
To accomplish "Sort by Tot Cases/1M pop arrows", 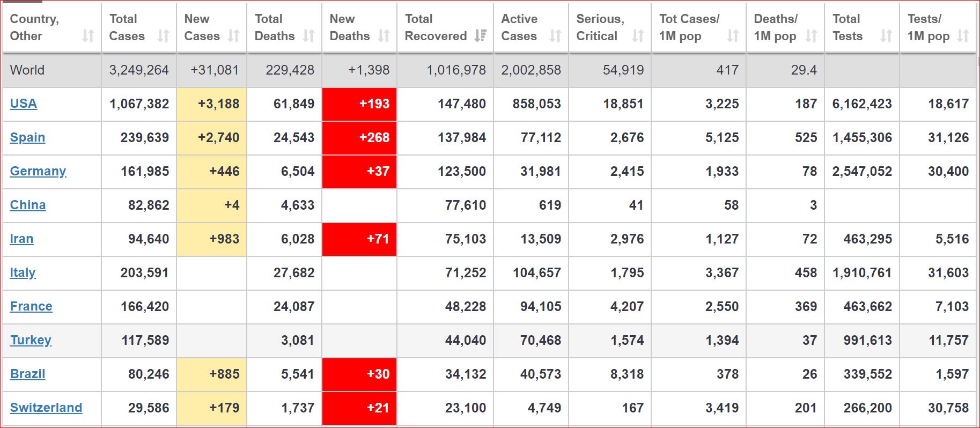I will tap(733, 36).
